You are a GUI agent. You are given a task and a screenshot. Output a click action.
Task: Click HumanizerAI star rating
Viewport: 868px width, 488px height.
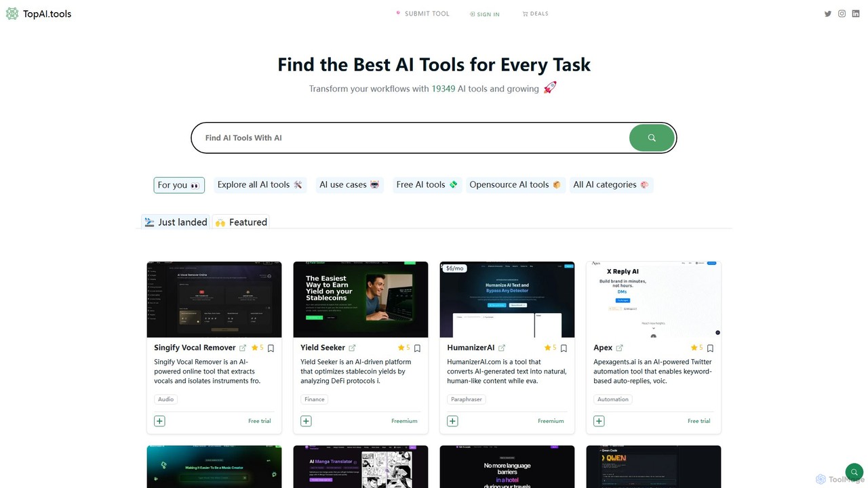tap(550, 348)
